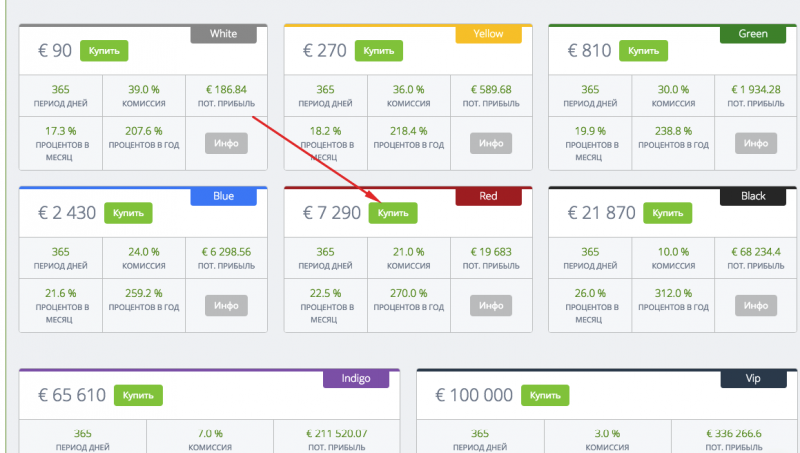The width and height of the screenshot is (800, 453).
Task: Click the Yellow color tag
Action: [x=488, y=34]
